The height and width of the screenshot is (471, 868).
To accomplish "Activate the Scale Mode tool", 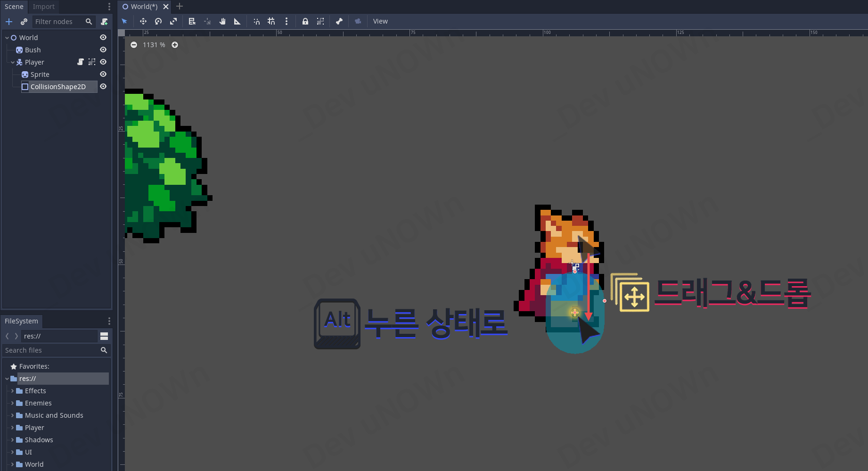I will [173, 21].
